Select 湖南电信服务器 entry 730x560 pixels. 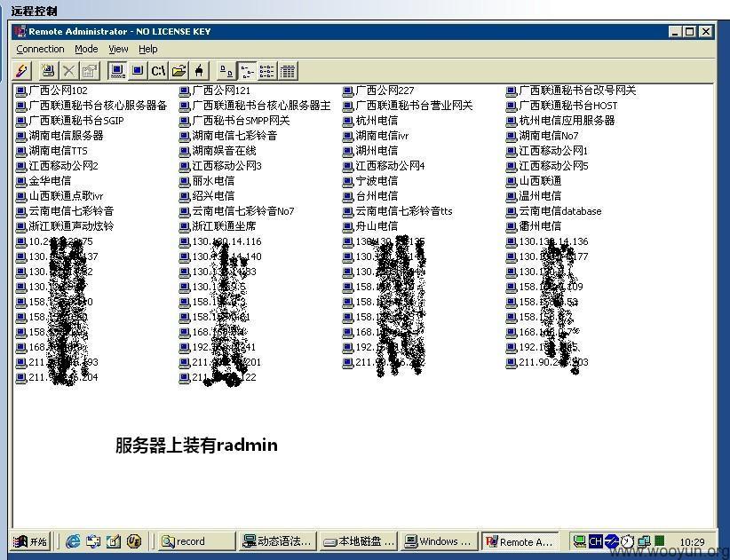point(60,136)
